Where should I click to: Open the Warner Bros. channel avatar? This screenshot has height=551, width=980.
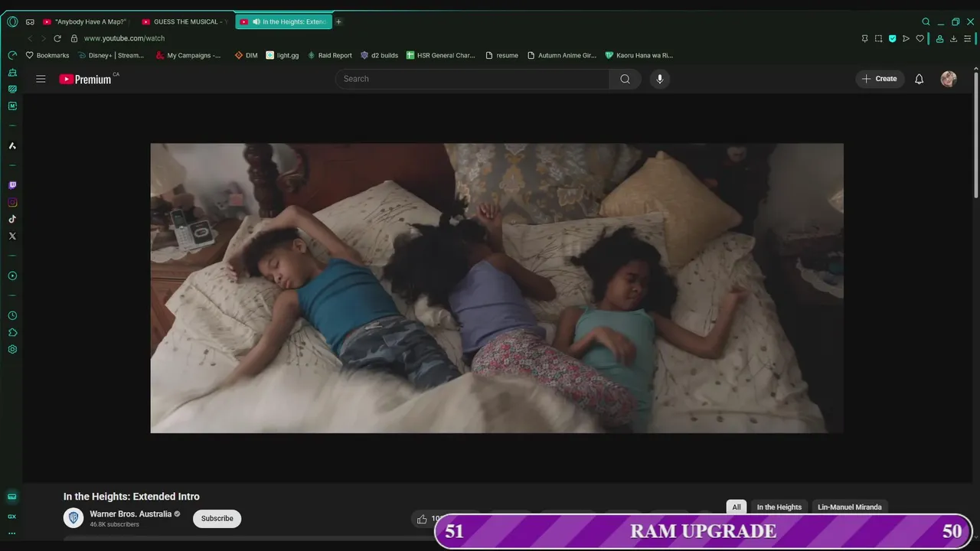[73, 518]
